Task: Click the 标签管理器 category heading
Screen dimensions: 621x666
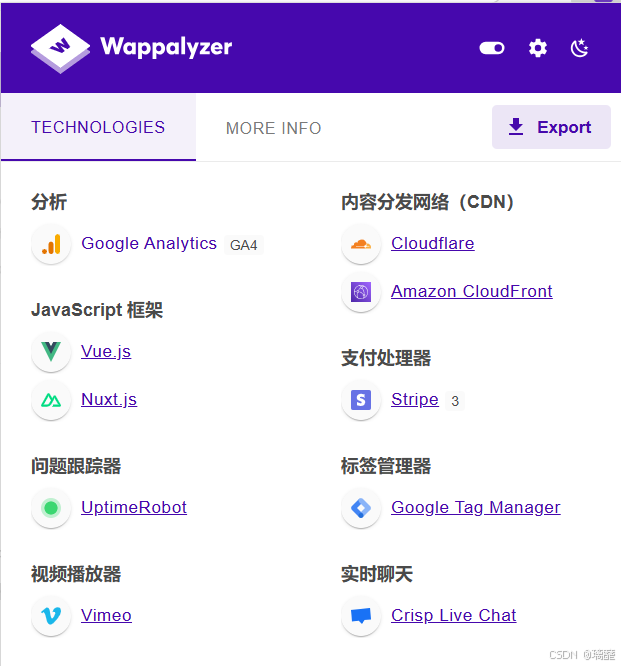Action: 386,466
